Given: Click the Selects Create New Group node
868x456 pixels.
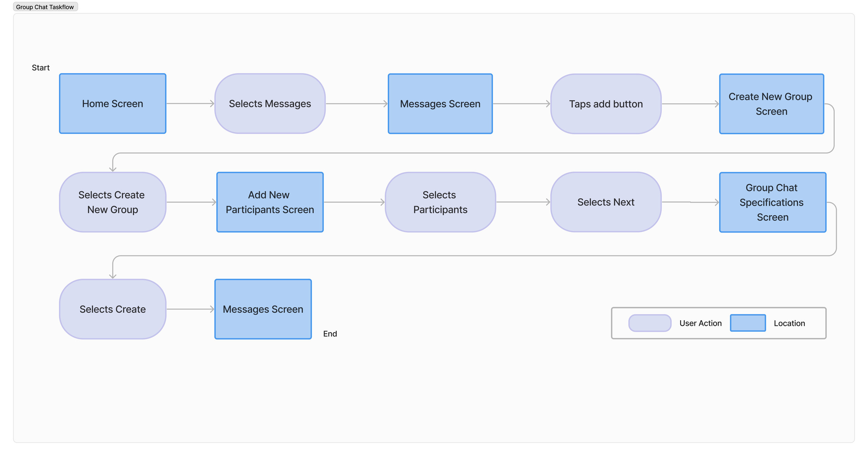Looking at the screenshot, I should (112, 202).
